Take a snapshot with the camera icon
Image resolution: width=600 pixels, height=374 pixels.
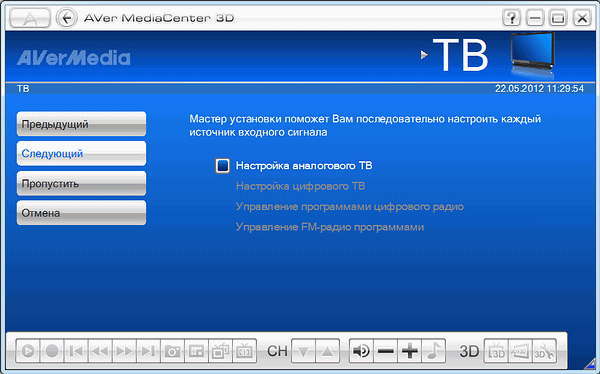[172, 351]
